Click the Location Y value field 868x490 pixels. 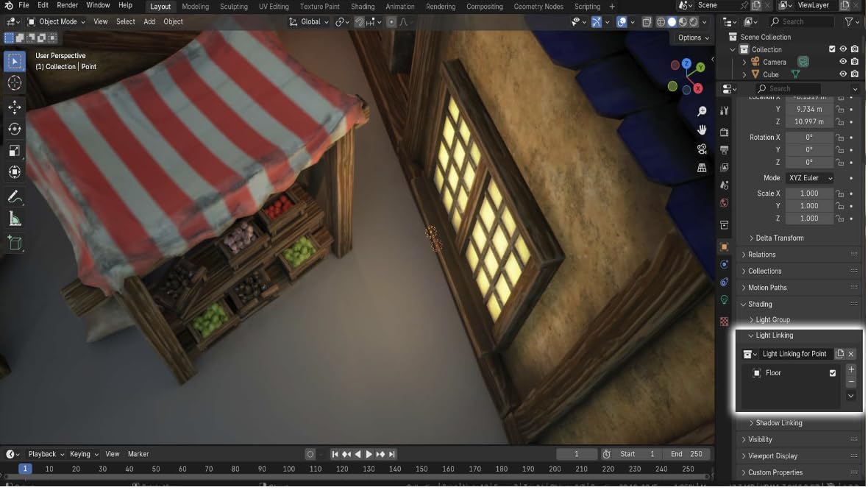pyautogui.click(x=811, y=110)
